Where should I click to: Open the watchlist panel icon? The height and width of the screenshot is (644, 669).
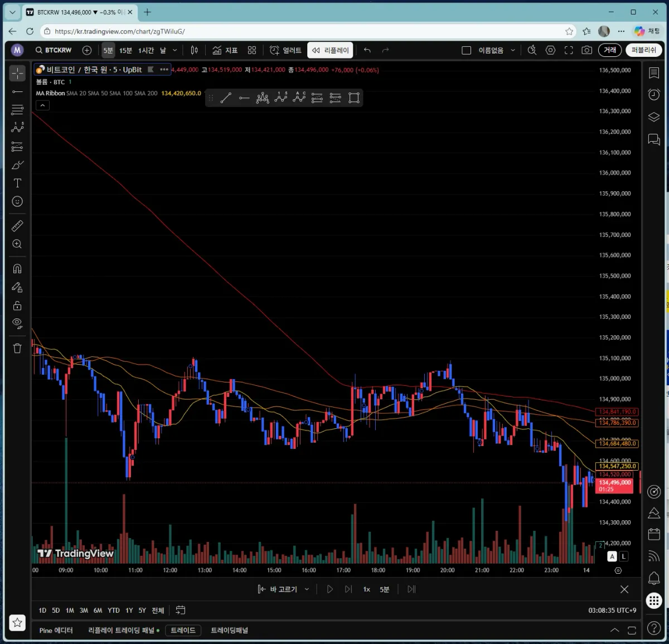point(654,73)
